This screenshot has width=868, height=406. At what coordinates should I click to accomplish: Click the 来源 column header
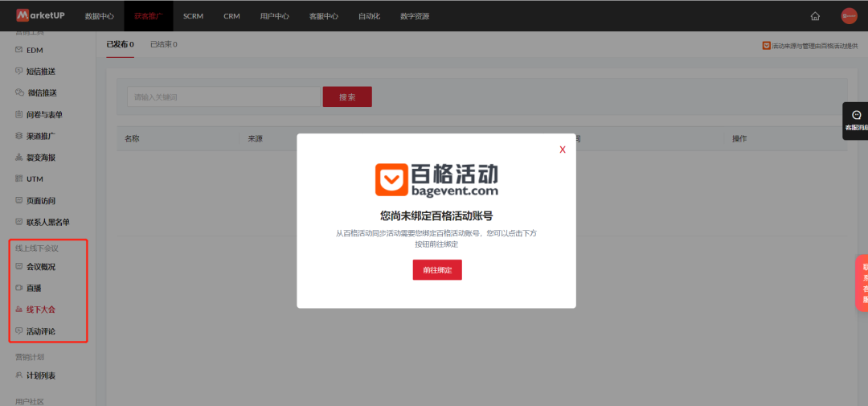255,138
